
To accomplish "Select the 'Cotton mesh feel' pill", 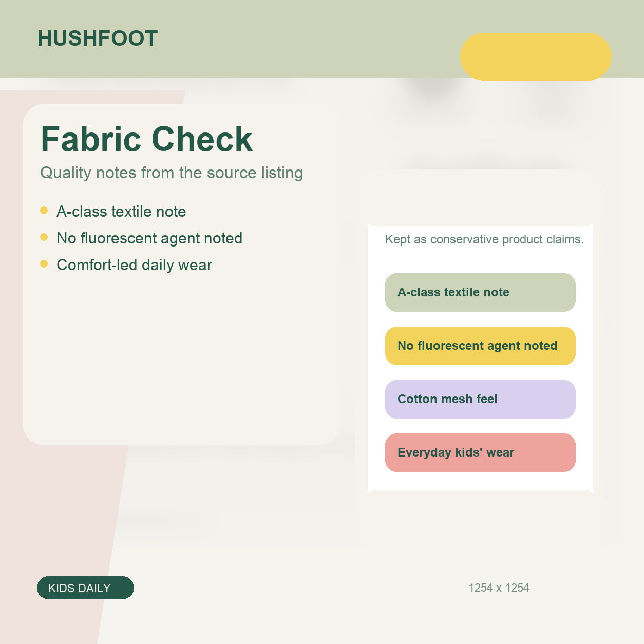I will (x=480, y=399).
